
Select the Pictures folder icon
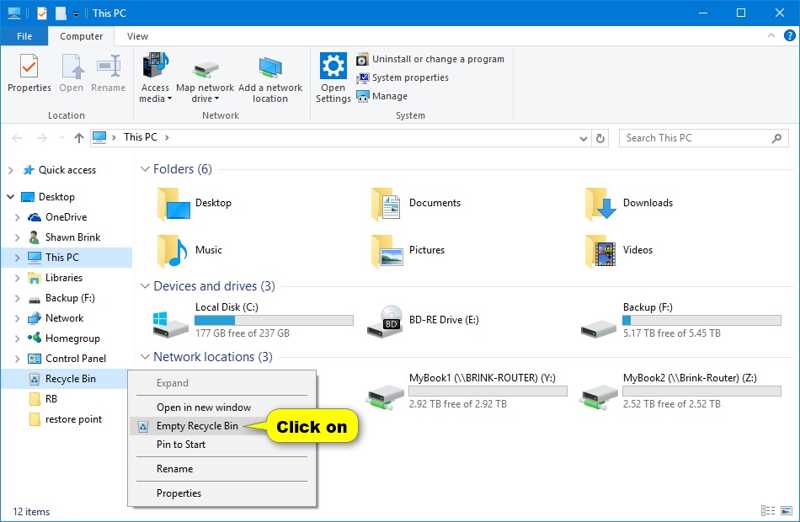[387, 251]
